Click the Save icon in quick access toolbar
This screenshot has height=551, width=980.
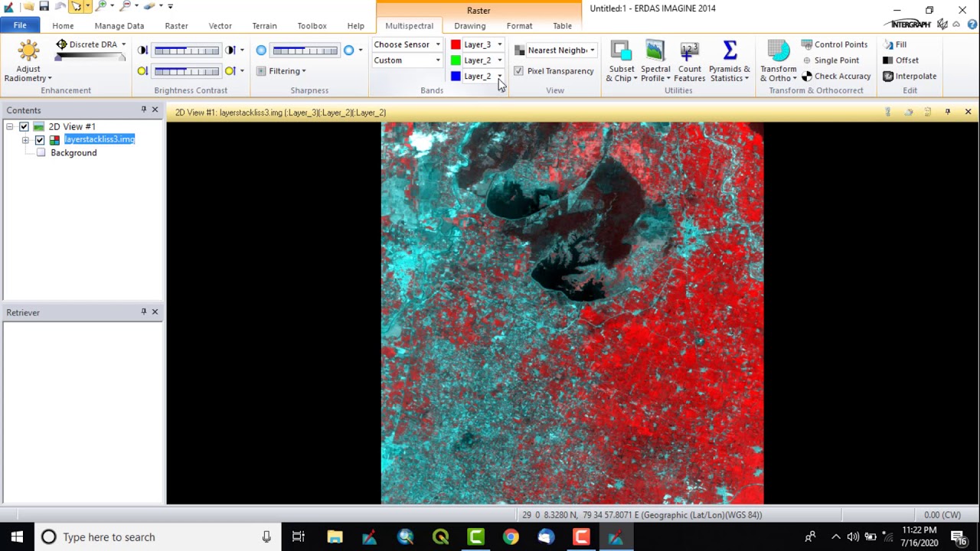coord(44,6)
